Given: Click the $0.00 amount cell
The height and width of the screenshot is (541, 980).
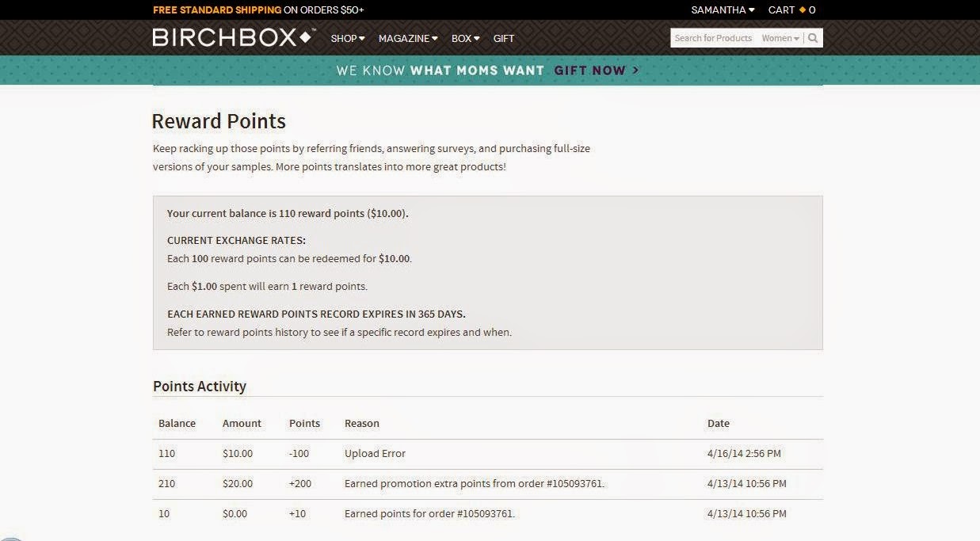Looking at the screenshot, I should [x=235, y=513].
